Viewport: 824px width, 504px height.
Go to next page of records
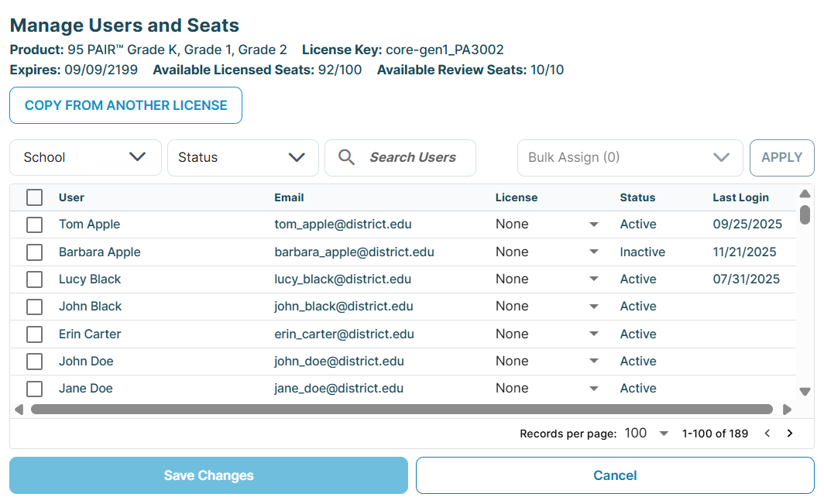[790, 434]
